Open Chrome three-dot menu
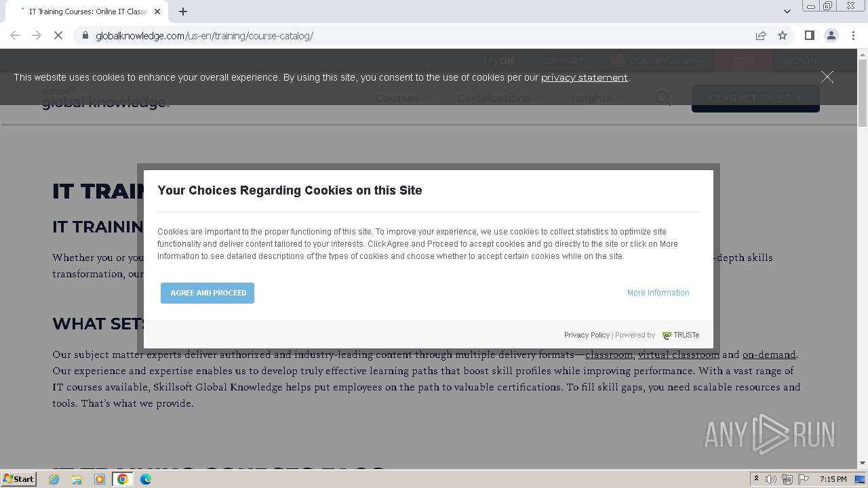868x488 pixels. pyautogui.click(x=853, y=35)
